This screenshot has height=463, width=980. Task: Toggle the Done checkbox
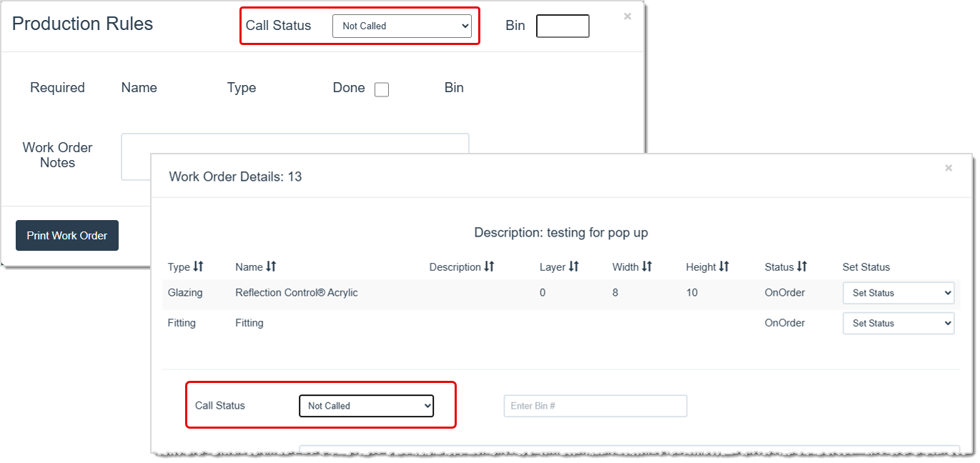click(x=381, y=89)
